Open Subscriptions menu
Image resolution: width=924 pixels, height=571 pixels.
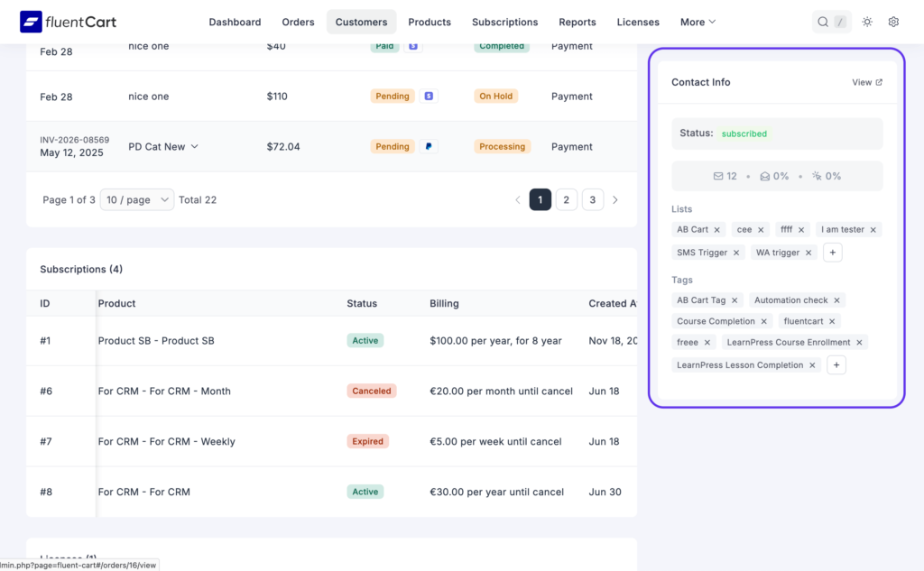pos(504,22)
